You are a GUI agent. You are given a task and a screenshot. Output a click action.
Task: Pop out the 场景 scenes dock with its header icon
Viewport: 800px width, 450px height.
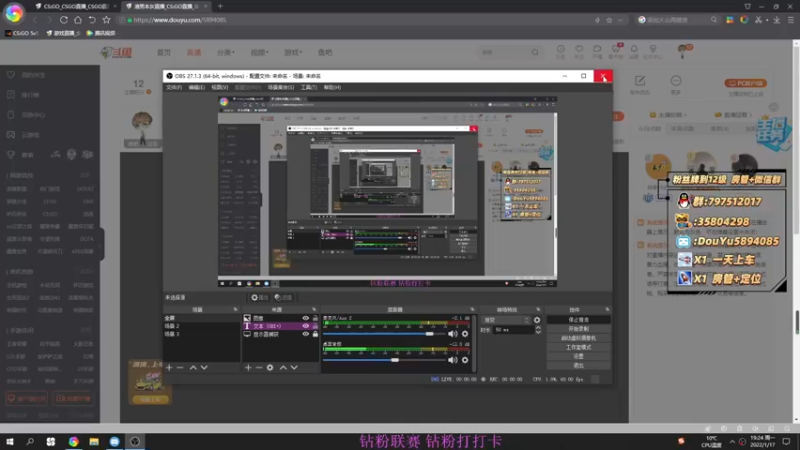click(235, 310)
